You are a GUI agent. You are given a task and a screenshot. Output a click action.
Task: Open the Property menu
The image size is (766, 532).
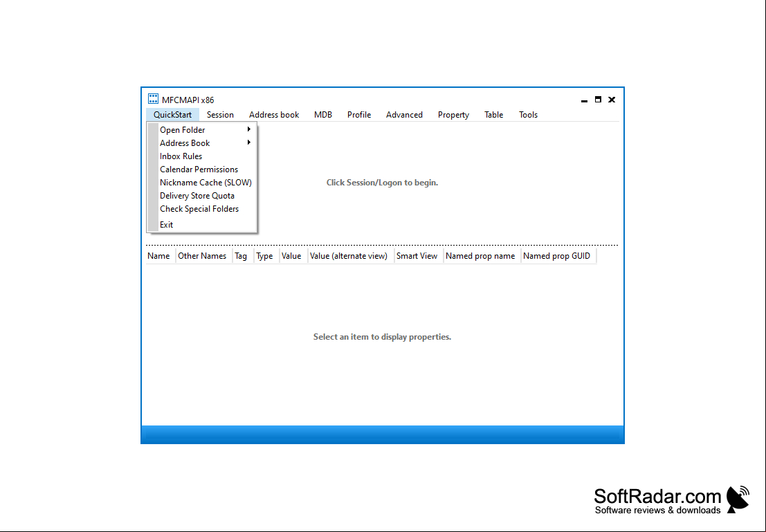[453, 115]
